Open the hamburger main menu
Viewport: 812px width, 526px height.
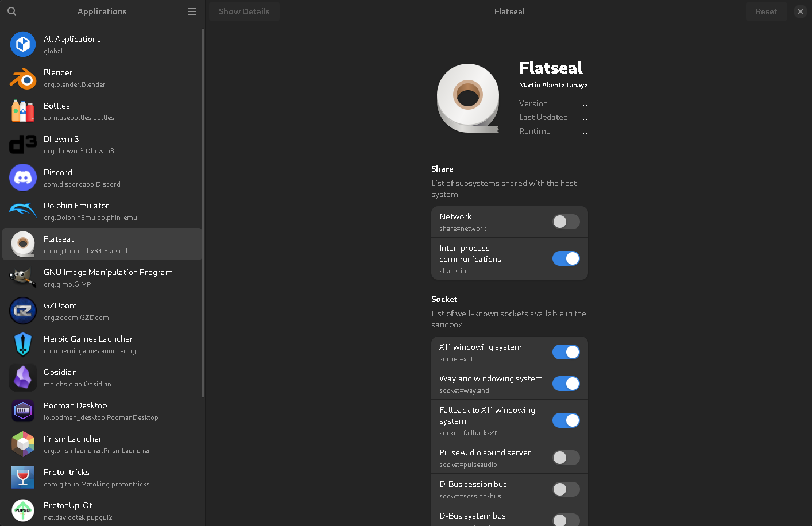[192, 11]
